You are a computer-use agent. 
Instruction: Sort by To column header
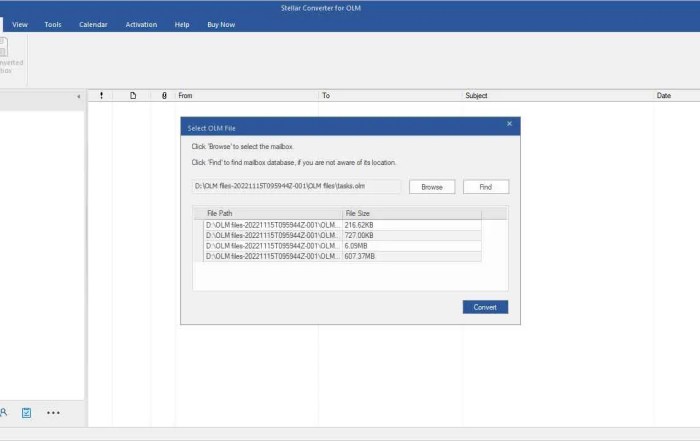tap(391, 96)
